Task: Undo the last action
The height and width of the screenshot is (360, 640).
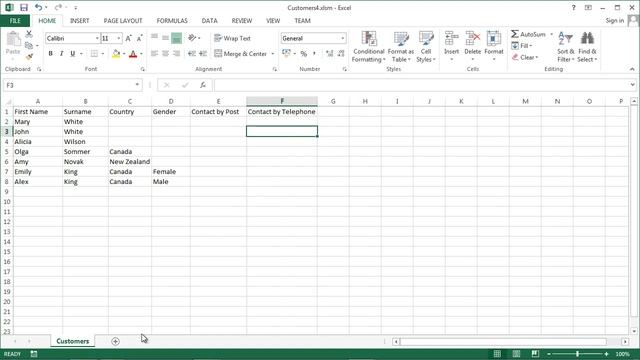Action: click(x=38, y=7)
